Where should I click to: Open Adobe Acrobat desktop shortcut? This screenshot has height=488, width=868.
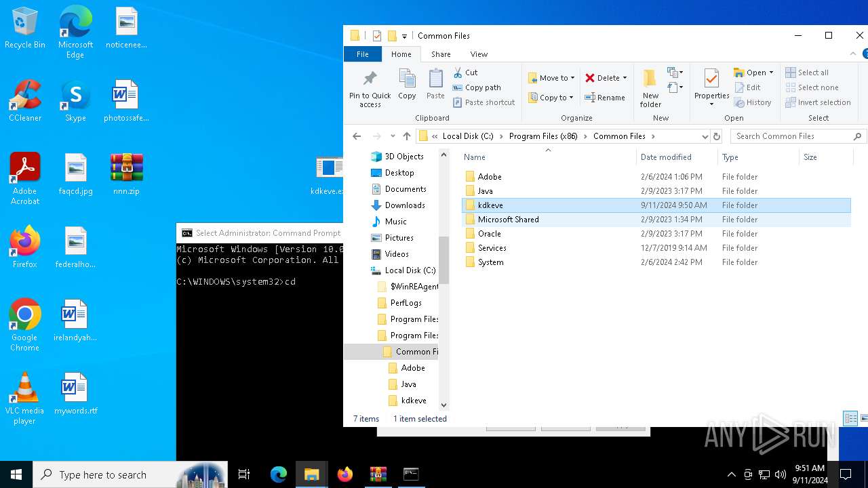[x=25, y=179]
